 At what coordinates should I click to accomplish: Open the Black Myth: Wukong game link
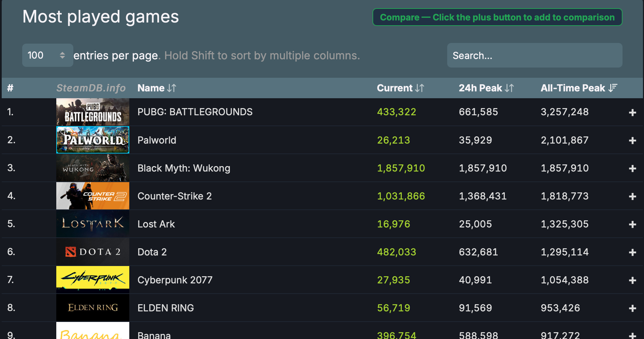pyautogui.click(x=184, y=168)
